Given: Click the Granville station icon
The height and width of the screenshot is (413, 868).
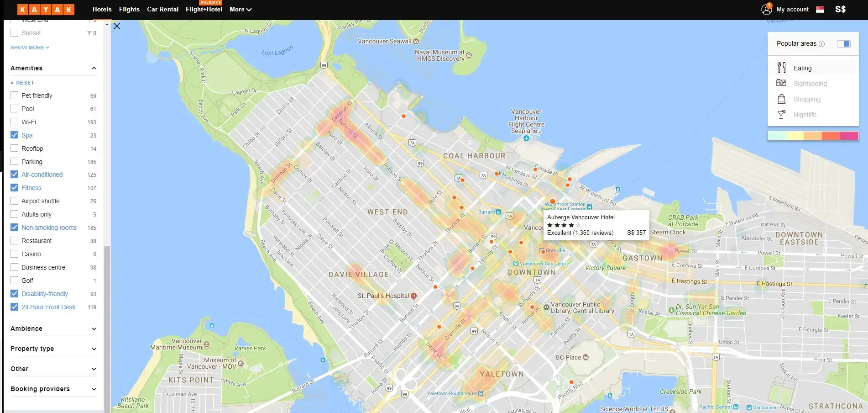Looking at the screenshot, I should click(x=542, y=250).
